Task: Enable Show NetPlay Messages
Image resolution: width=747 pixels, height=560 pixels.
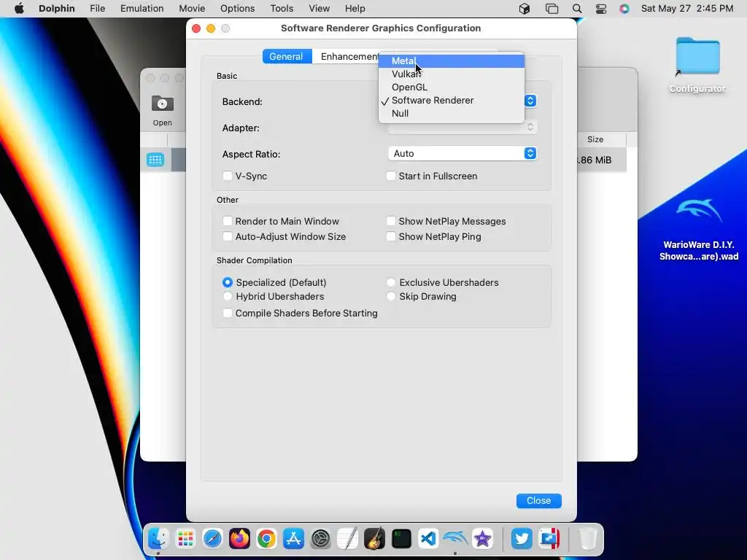Action: [x=391, y=221]
